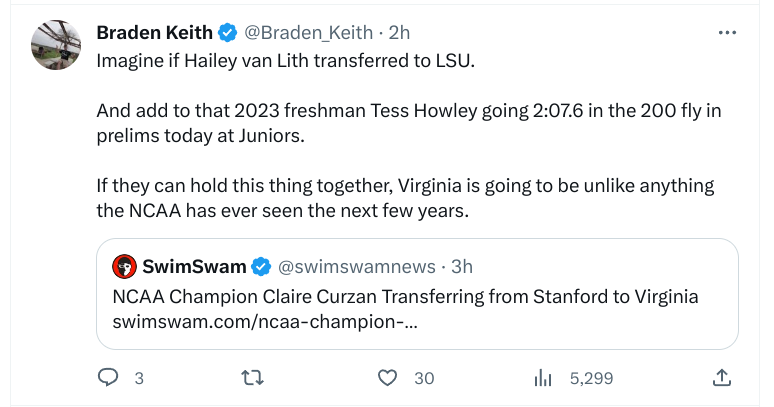Open Braden Keith's profile picture
Image resolution: width=774 pixels, height=407 pixels.
[x=58, y=45]
